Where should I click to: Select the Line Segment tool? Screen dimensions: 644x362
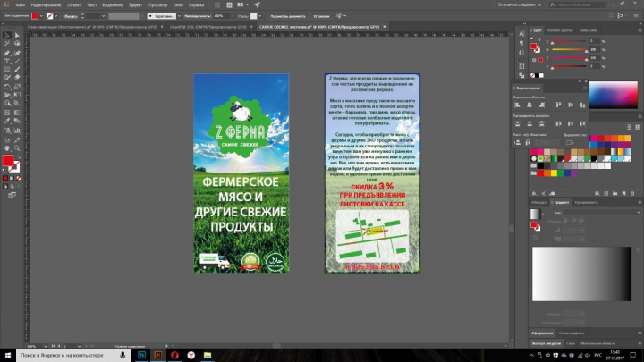(17, 62)
